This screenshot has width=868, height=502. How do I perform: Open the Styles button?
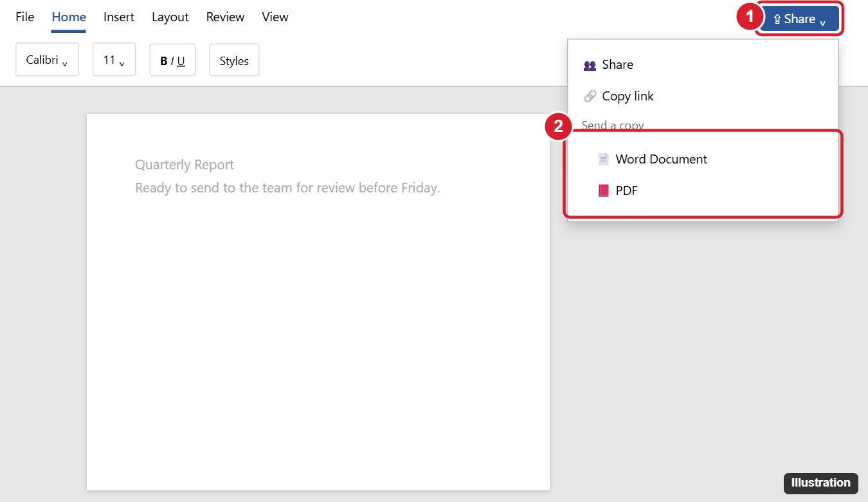click(x=234, y=60)
